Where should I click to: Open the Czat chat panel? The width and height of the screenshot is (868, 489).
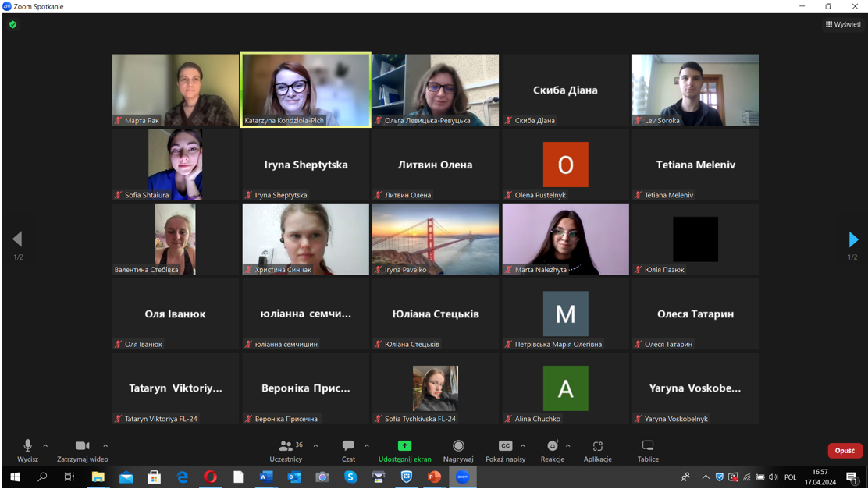348,450
